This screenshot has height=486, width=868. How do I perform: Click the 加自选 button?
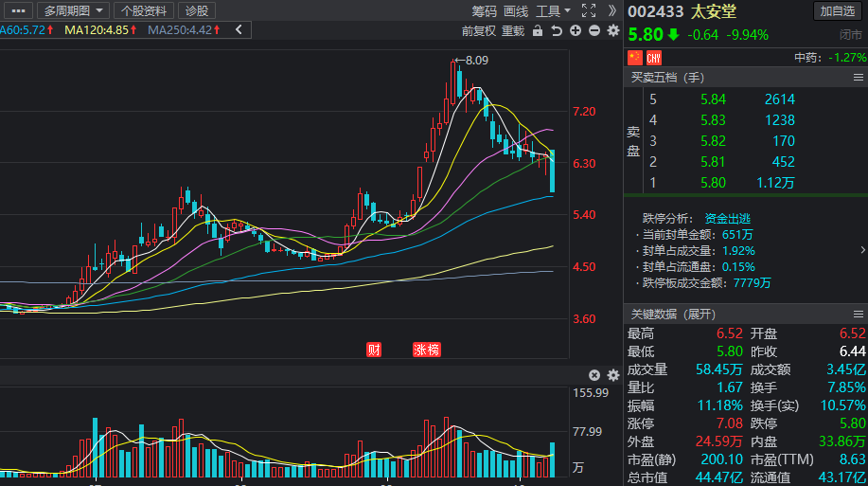click(x=838, y=10)
